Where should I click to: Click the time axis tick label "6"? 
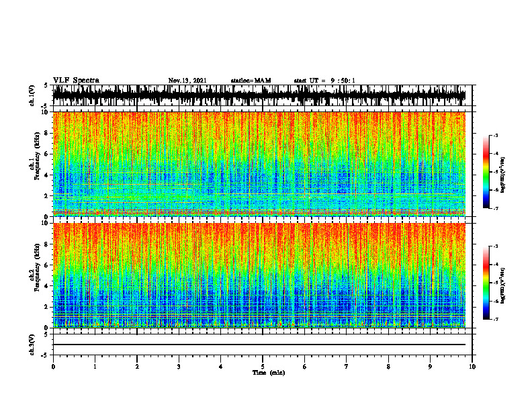pos(305,367)
